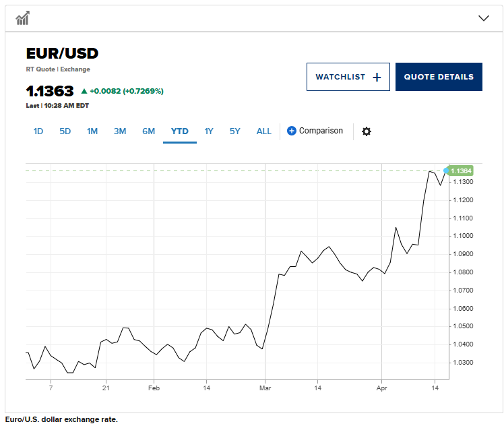
Task: Show the 3M chart period
Action: [120, 131]
